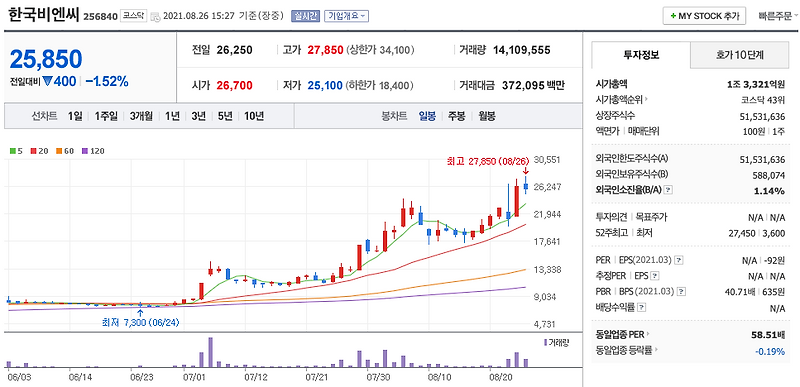Screen dimensions: 800x387
Task: Select the 3개월 line chart period
Action: [x=141, y=116]
